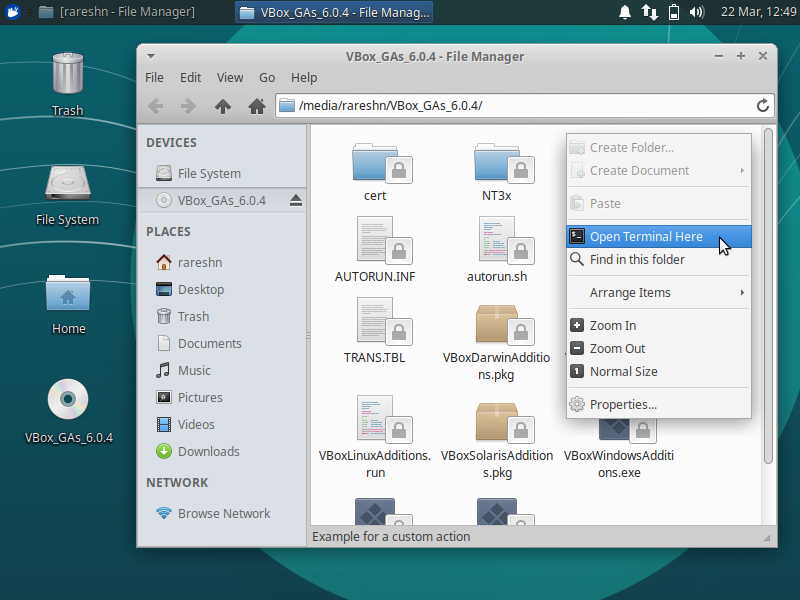Click Properties... in the context menu

tap(623, 405)
